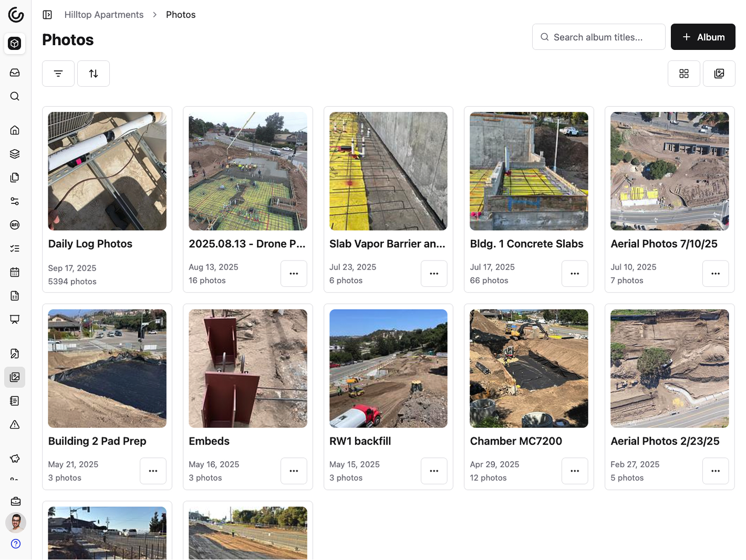
Task: Open options menu for Embeds album
Action: point(294,471)
